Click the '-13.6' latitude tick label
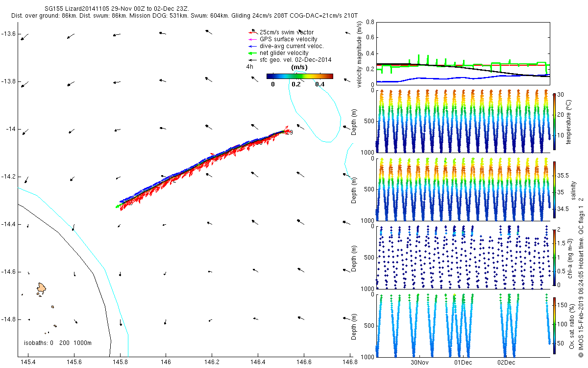The width and height of the screenshot is (588, 368). 8,34
